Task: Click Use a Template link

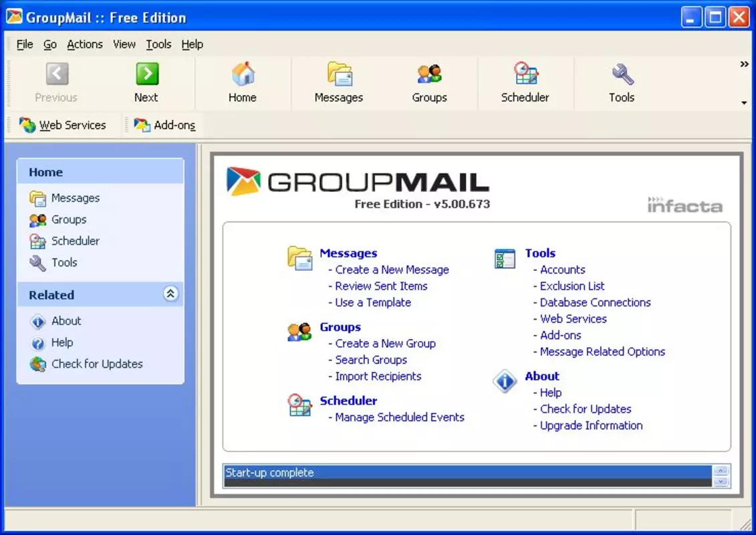Action: tap(373, 302)
